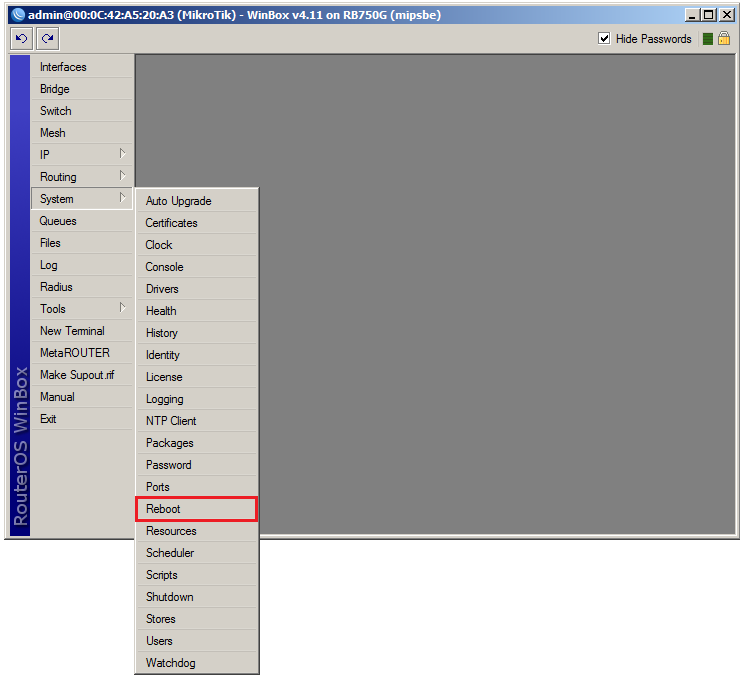This screenshot has height=675, width=740.
Task: Click the green traffic indicator icon
Action: click(707, 39)
